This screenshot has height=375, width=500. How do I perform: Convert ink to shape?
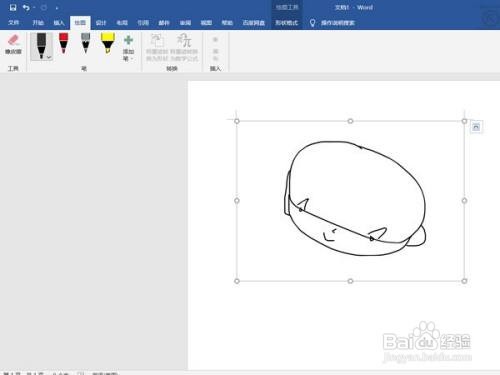coord(157,48)
